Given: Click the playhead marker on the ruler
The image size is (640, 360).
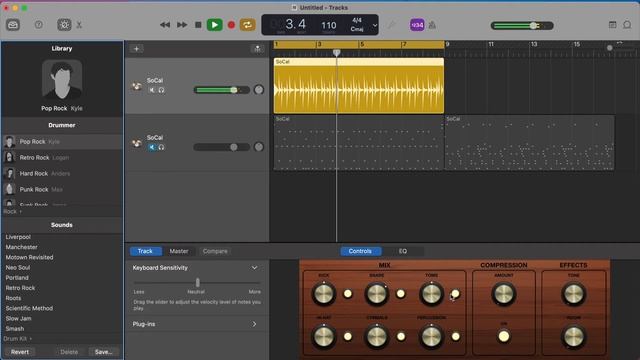Looking at the screenshot, I should click(336, 53).
